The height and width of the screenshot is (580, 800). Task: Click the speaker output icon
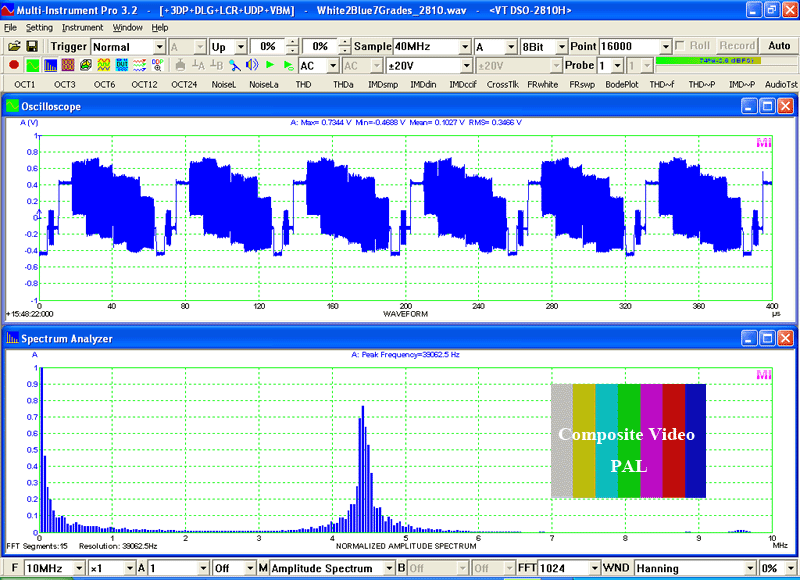(252, 65)
